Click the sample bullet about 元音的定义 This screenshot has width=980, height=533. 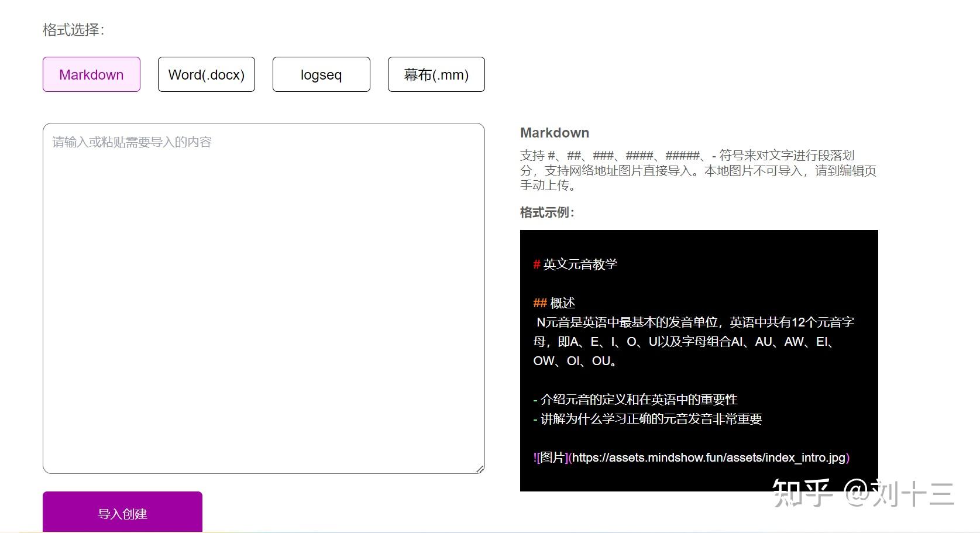[635, 399]
